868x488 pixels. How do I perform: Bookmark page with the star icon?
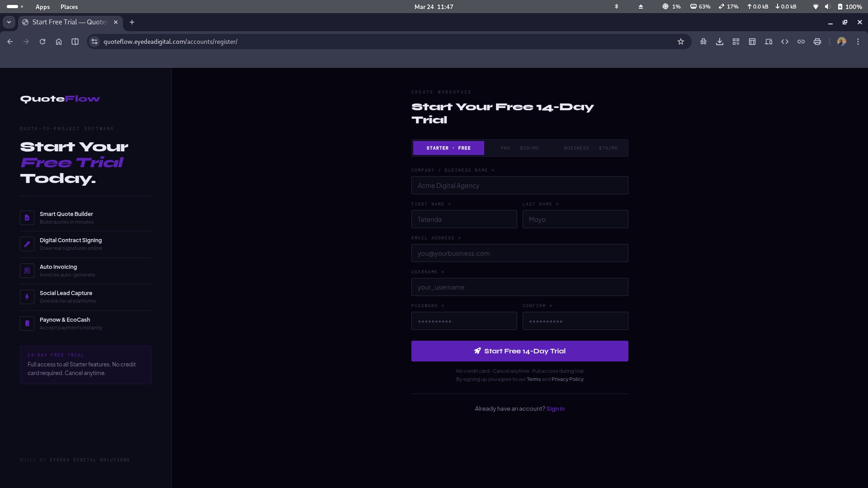pos(681,42)
